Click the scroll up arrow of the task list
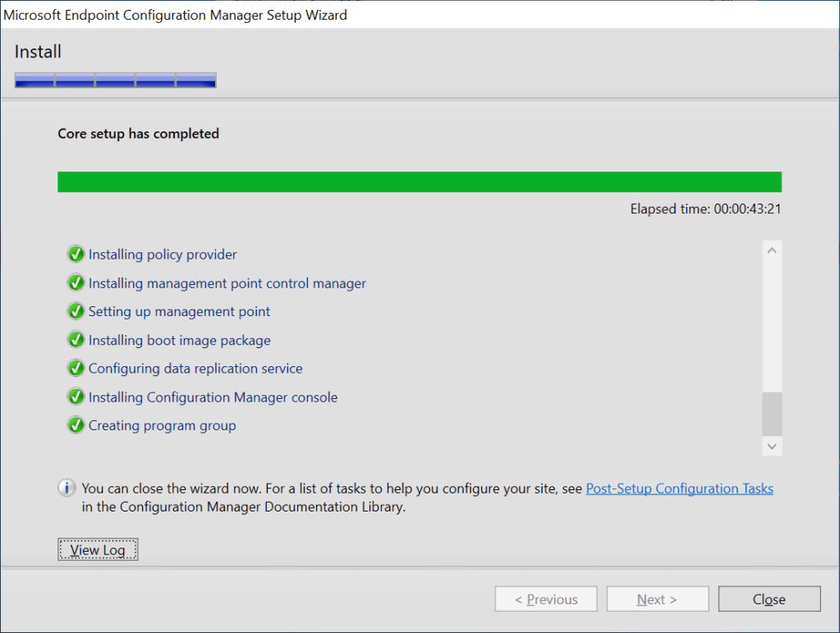Image resolution: width=840 pixels, height=633 pixels. tap(772, 250)
